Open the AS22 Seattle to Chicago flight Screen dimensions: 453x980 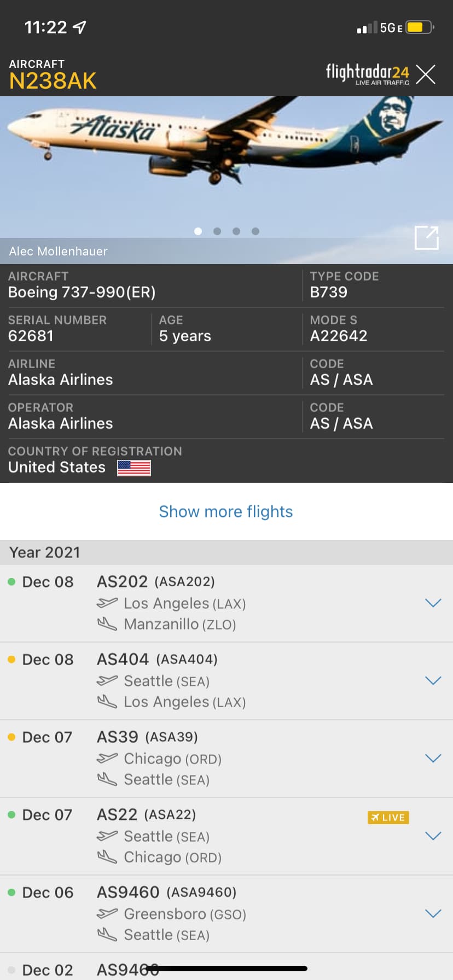tap(433, 836)
